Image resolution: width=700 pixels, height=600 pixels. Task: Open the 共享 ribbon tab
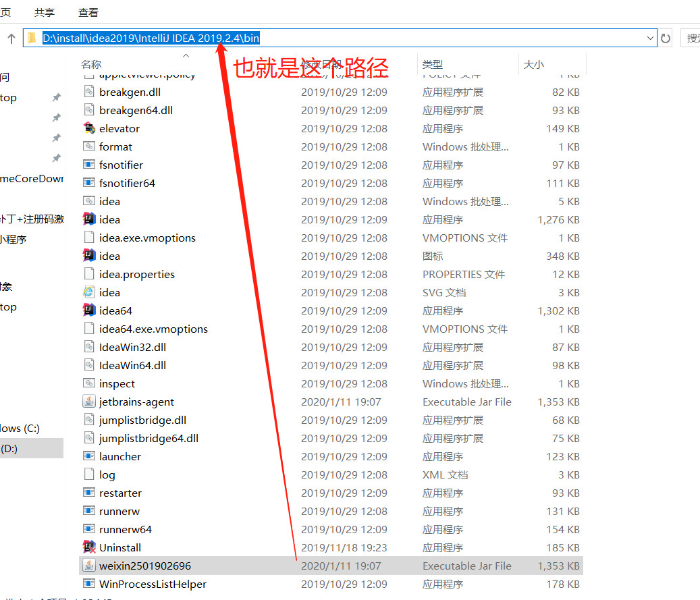pyautogui.click(x=44, y=13)
